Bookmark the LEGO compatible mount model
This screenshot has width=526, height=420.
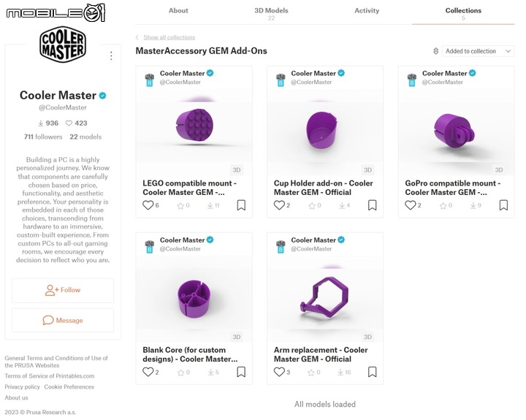coord(241,205)
